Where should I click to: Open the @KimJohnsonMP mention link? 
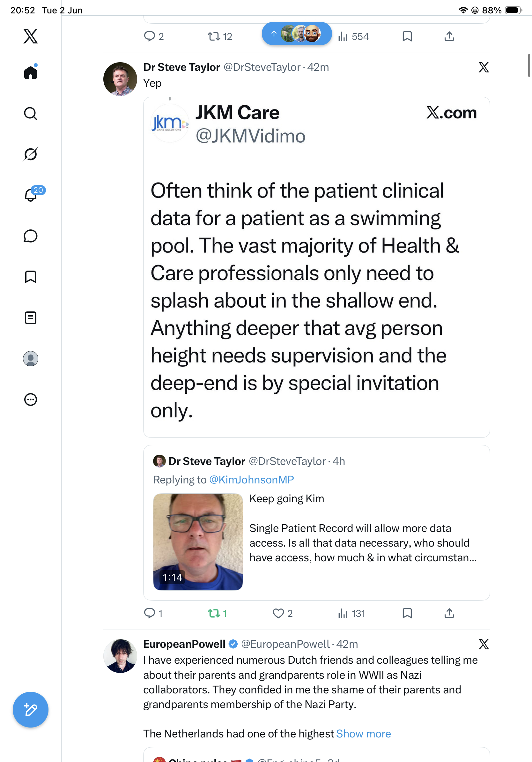[x=251, y=480]
